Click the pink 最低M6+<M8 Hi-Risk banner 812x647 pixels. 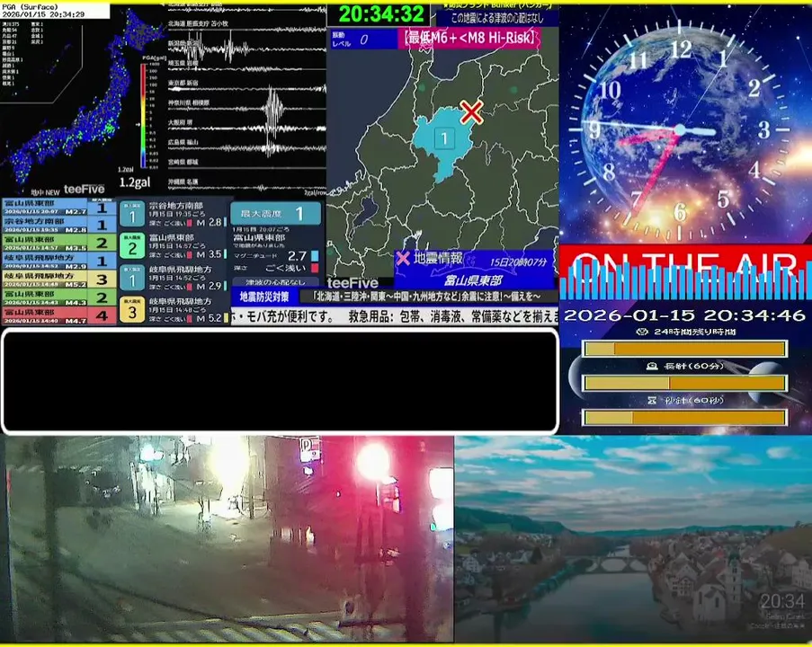pyautogui.click(x=469, y=38)
